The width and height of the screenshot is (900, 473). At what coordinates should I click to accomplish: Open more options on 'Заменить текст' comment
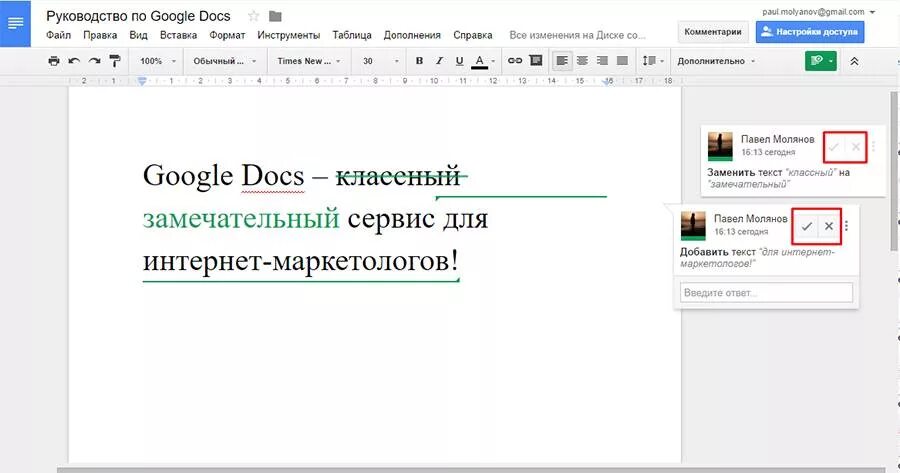coord(873,147)
